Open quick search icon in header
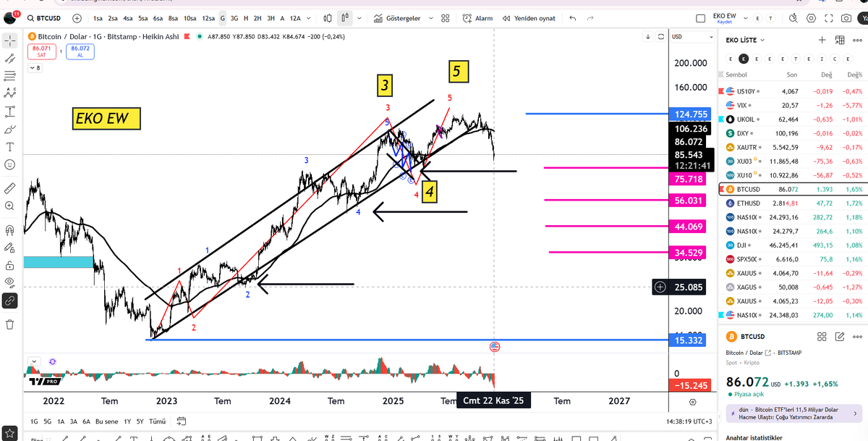The image size is (868, 441). pyautogui.click(x=793, y=18)
